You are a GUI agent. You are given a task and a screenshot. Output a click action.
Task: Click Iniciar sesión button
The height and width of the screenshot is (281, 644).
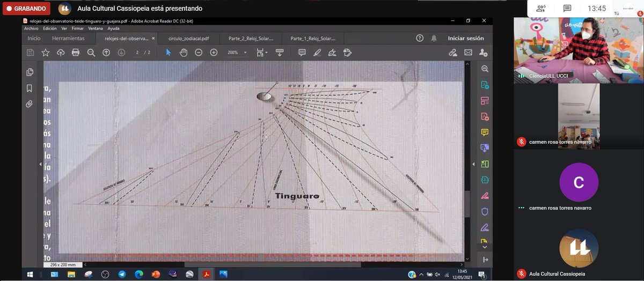tap(466, 38)
